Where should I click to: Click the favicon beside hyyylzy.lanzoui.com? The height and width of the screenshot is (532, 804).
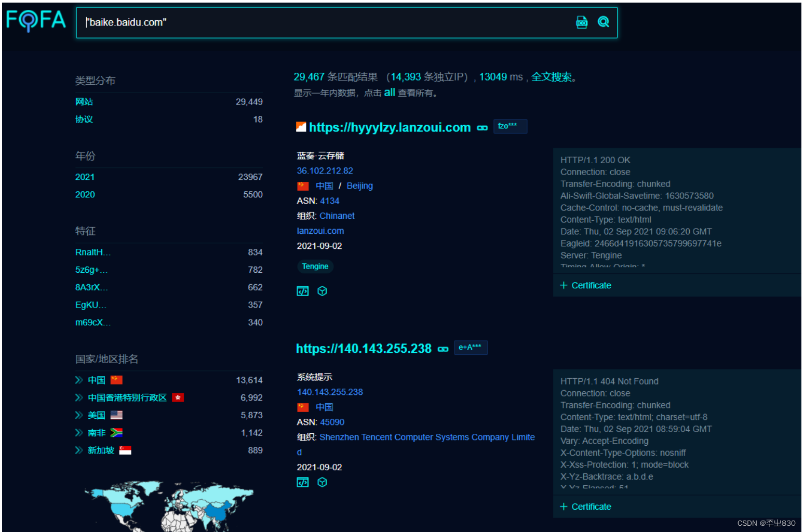point(301,127)
